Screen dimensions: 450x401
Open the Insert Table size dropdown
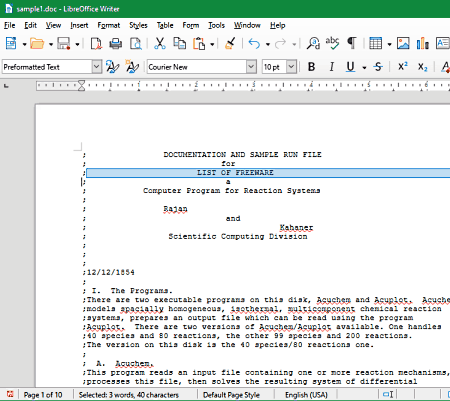click(x=389, y=44)
